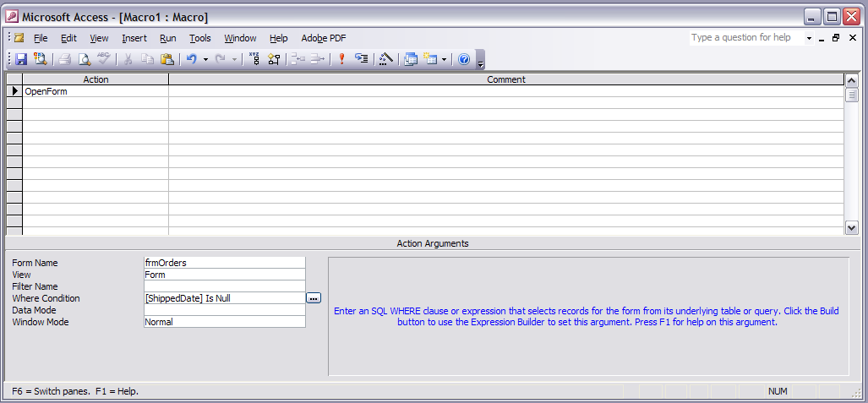Select the OpenForm row with its row selector
This screenshot has width=868, height=403.
14,90
